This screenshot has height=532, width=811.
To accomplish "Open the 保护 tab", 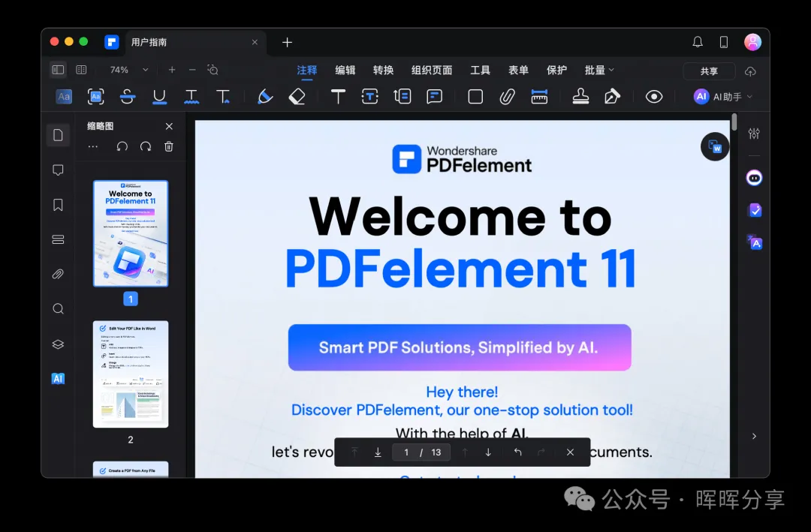I will pos(556,71).
